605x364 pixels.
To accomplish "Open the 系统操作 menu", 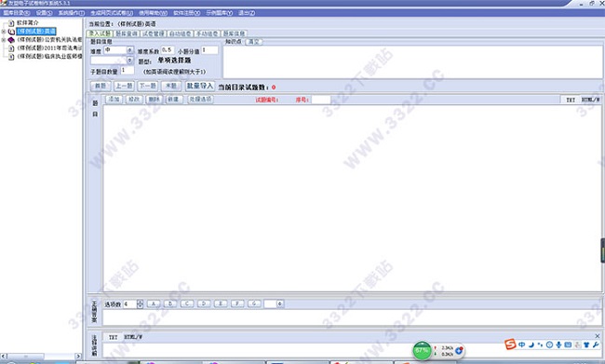I will click(x=71, y=13).
